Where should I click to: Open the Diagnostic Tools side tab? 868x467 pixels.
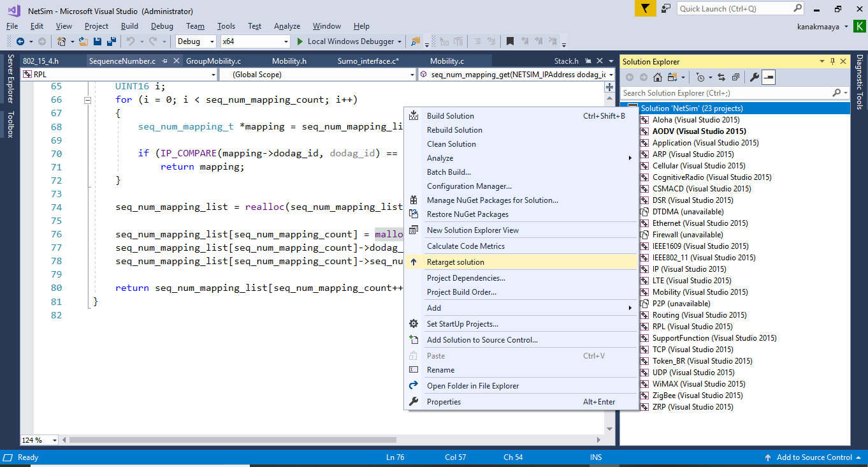coord(859,82)
